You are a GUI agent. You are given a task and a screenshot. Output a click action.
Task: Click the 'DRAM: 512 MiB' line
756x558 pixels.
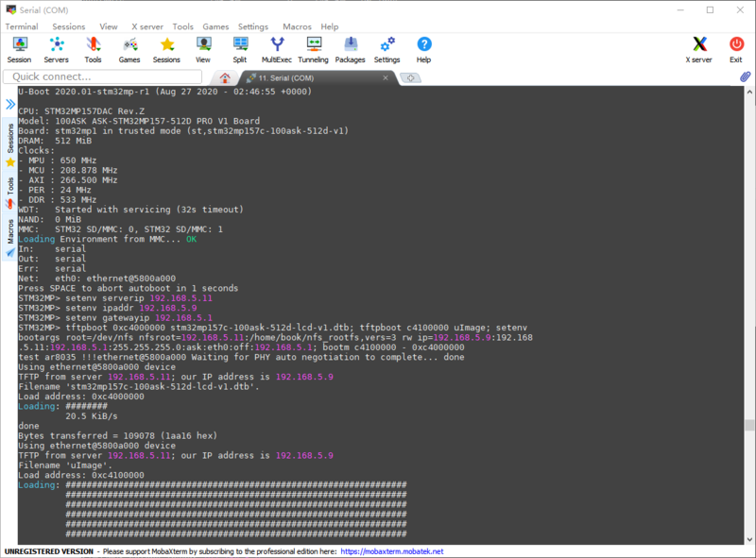(x=55, y=141)
